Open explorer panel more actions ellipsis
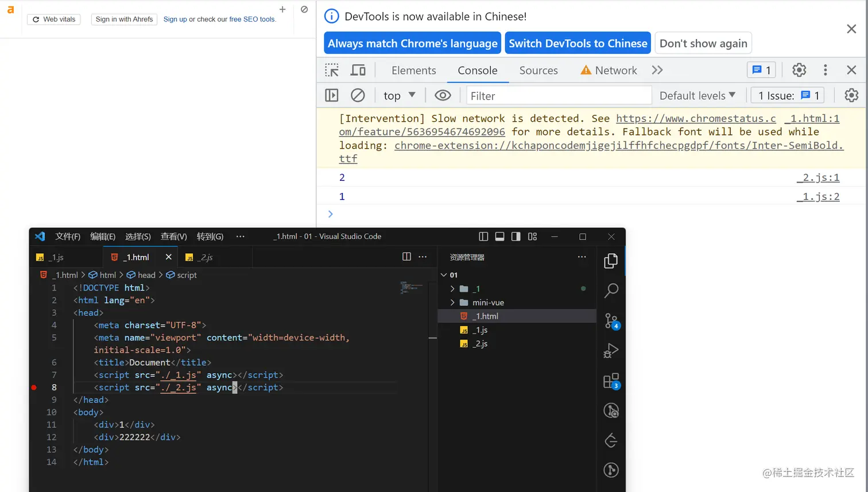 (582, 257)
